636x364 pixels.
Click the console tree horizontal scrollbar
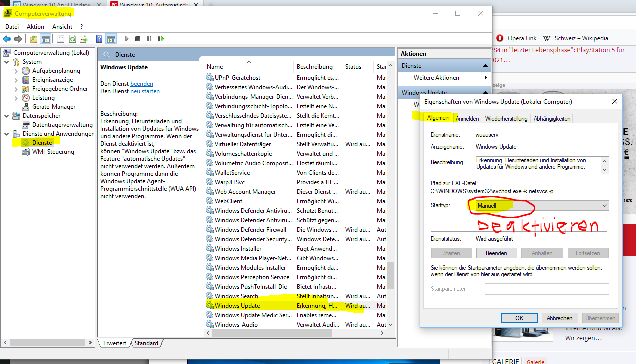pos(48,343)
